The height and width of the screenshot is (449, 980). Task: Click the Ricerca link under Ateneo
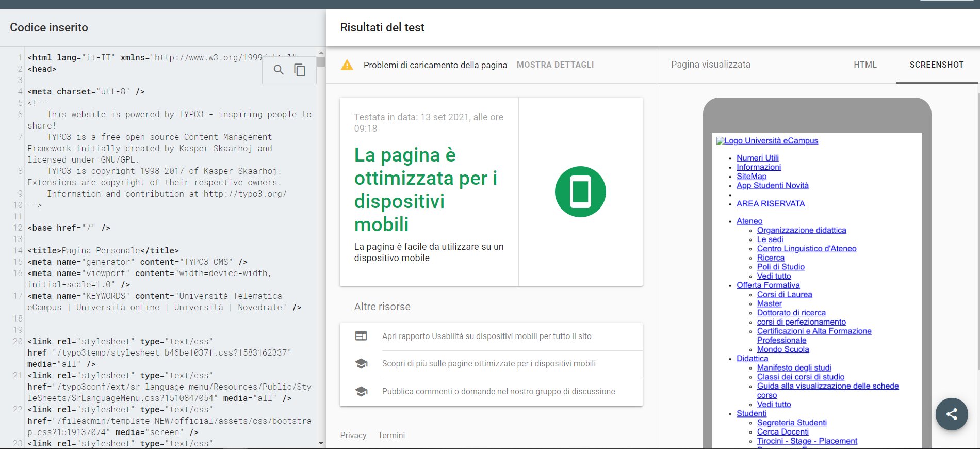[x=771, y=258]
